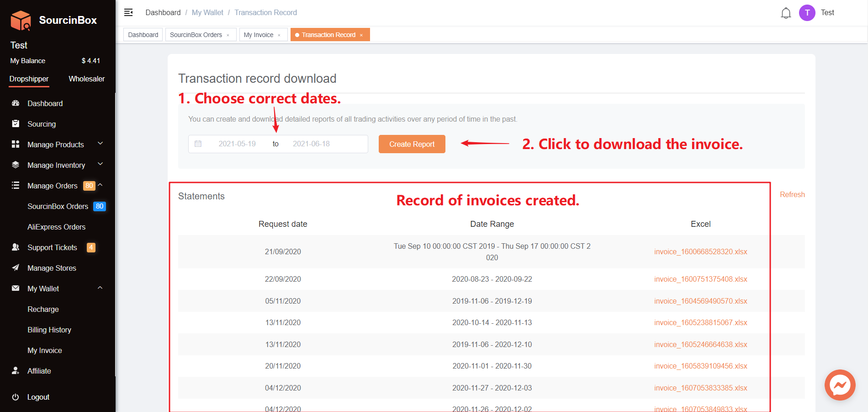Click the Support Tickets 4 badge
This screenshot has height=412, width=868.
tap(91, 247)
